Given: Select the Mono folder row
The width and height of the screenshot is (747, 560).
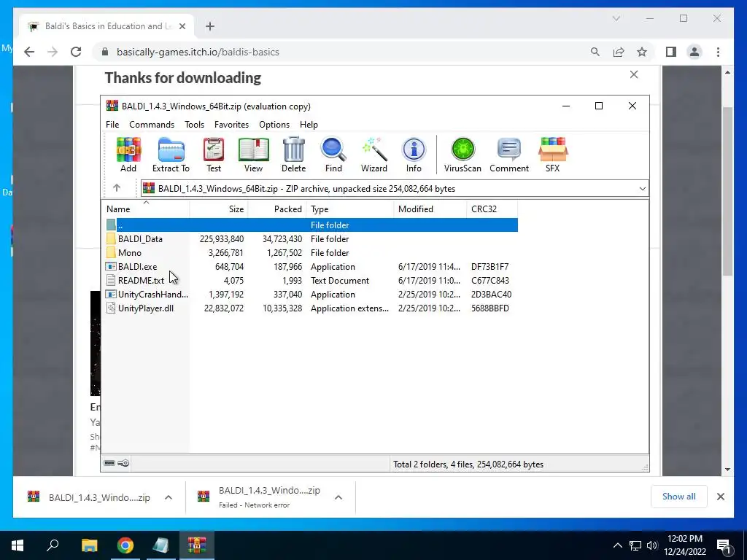Looking at the screenshot, I should (x=311, y=253).
